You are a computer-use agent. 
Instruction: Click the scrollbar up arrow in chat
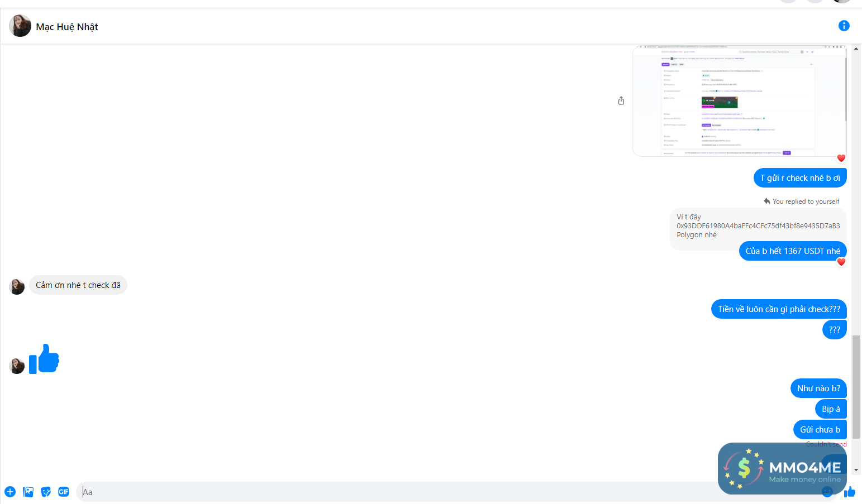coord(856,49)
